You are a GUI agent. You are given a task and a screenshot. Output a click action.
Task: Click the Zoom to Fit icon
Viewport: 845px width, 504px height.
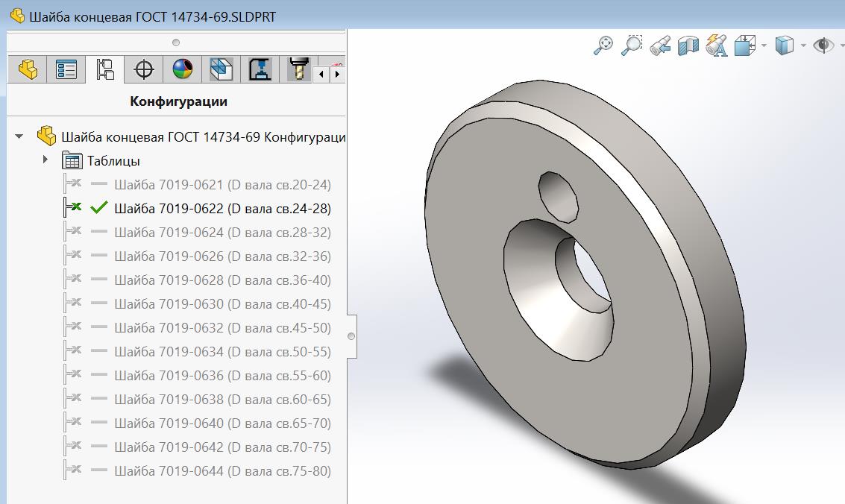(x=603, y=45)
